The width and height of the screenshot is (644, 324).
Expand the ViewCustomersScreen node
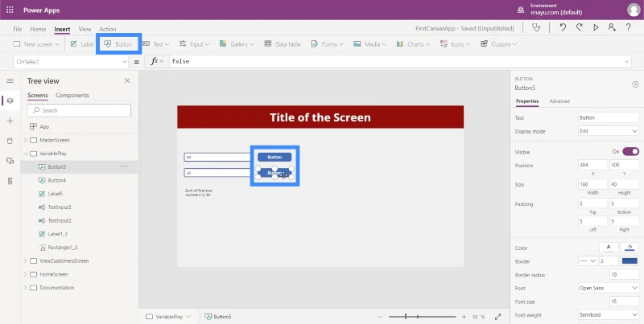click(x=25, y=260)
